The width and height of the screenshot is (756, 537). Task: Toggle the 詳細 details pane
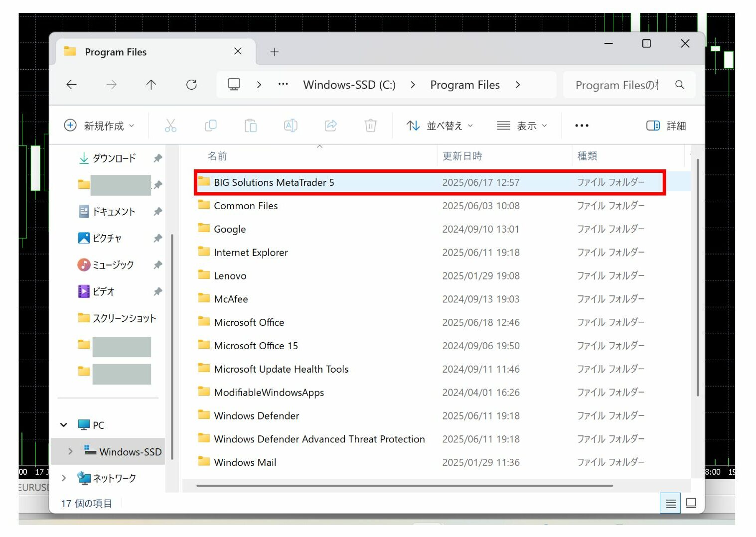666,126
